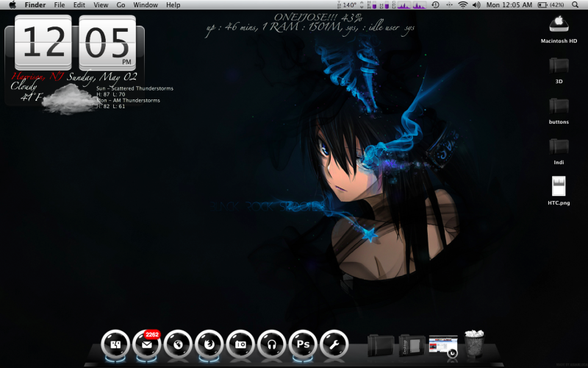The height and width of the screenshot is (368, 588).
Task: Open Finder from the dock
Action: [x=115, y=344]
